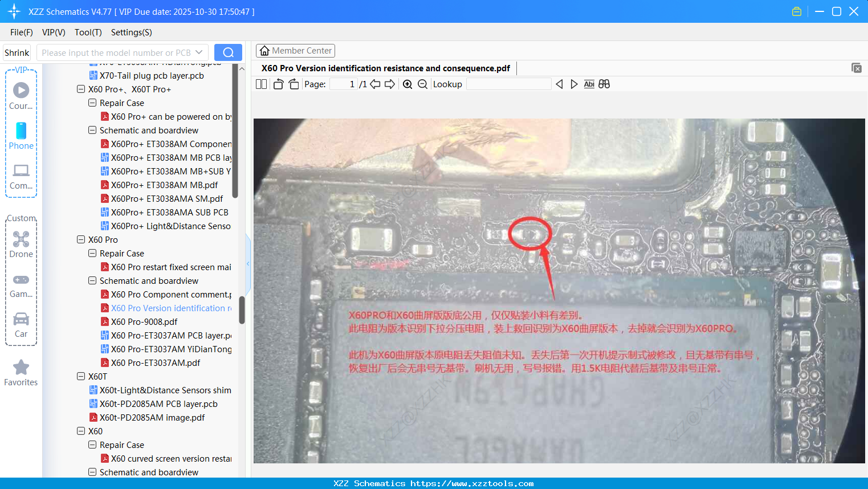Zoom out of the PDF page

pos(422,84)
